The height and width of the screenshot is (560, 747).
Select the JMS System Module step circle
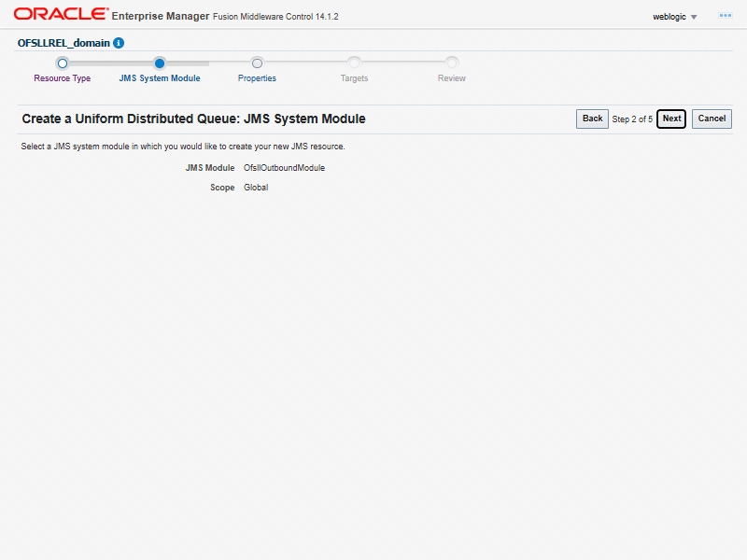coord(160,63)
